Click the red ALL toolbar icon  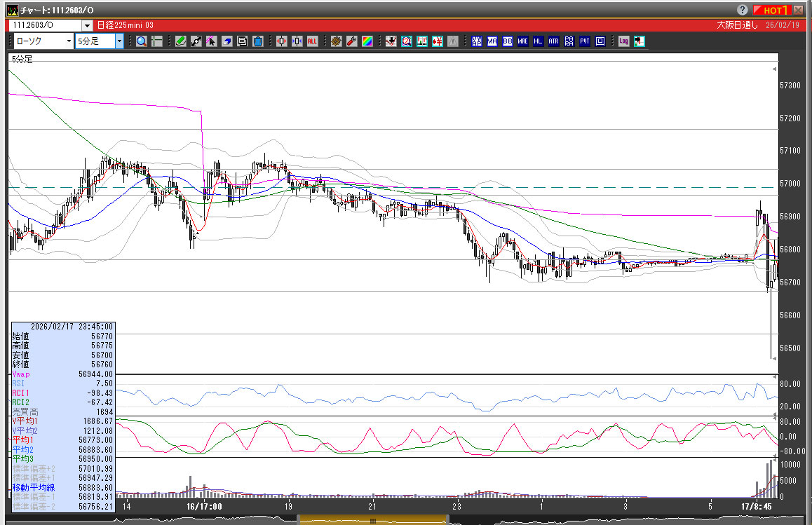312,41
